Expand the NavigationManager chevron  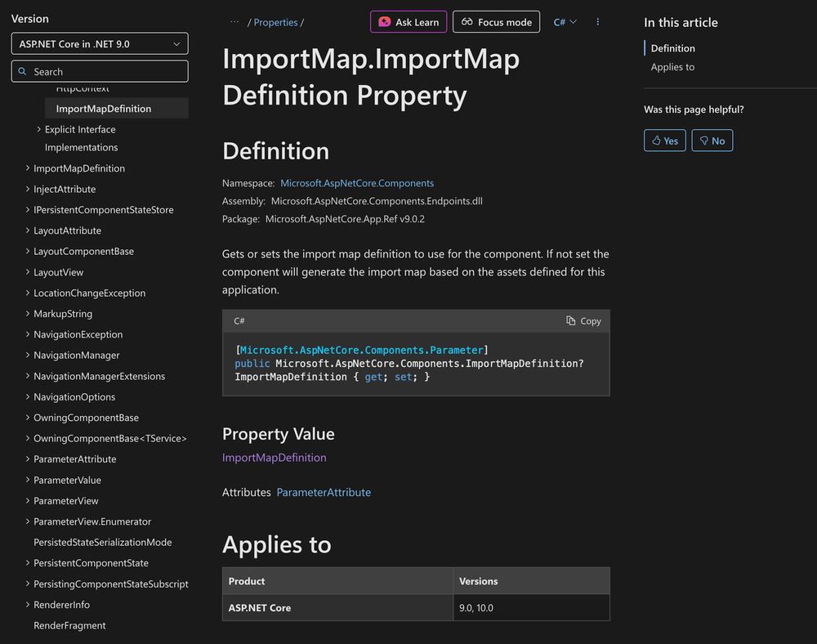(x=28, y=355)
